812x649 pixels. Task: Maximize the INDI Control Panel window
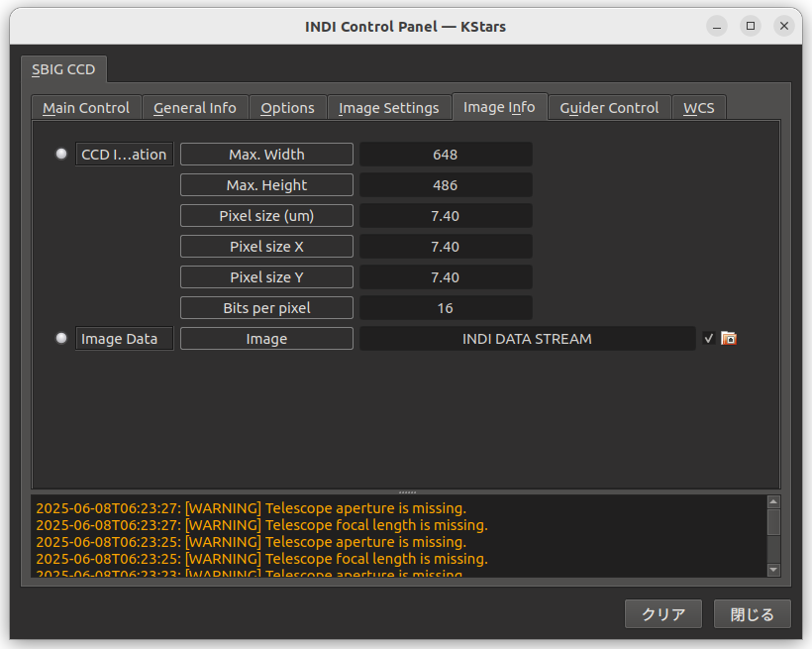coord(751,26)
